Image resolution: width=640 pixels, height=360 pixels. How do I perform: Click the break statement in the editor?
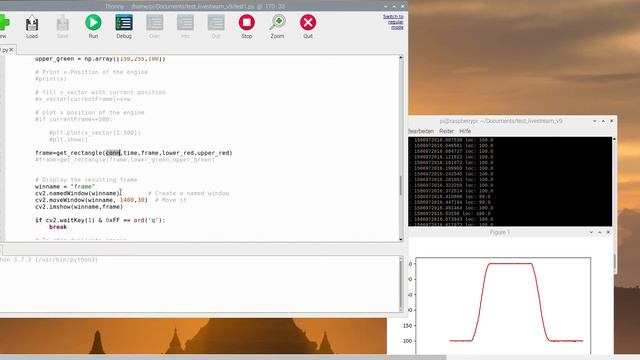(x=58, y=227)
